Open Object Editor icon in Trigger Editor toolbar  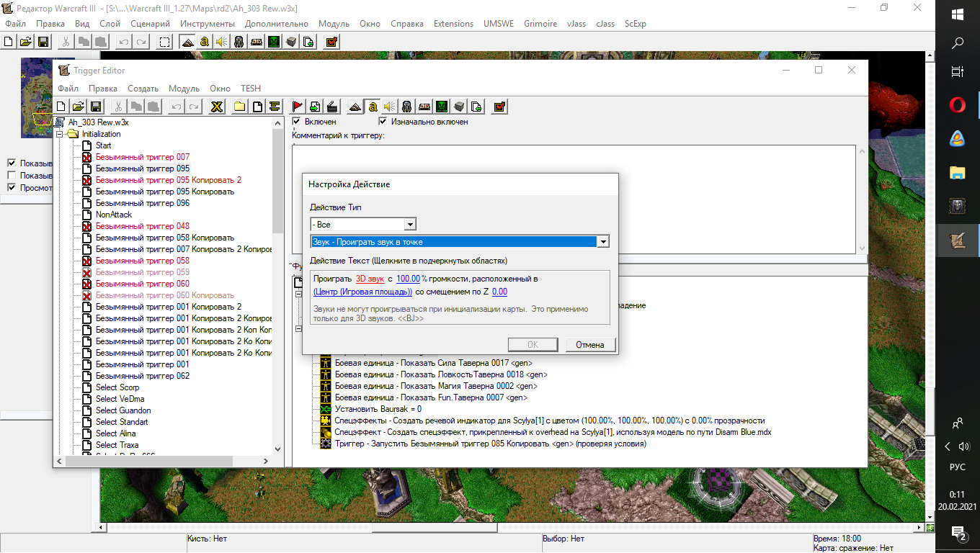tap(407, 107)
